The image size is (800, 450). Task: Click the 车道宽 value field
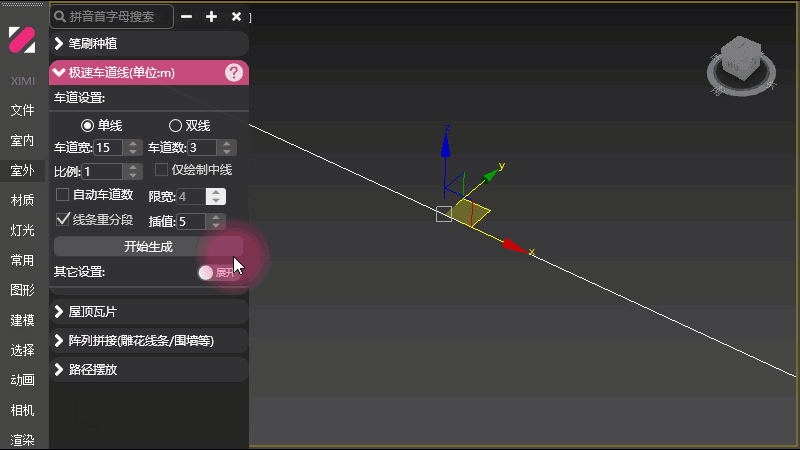point(109,147)
